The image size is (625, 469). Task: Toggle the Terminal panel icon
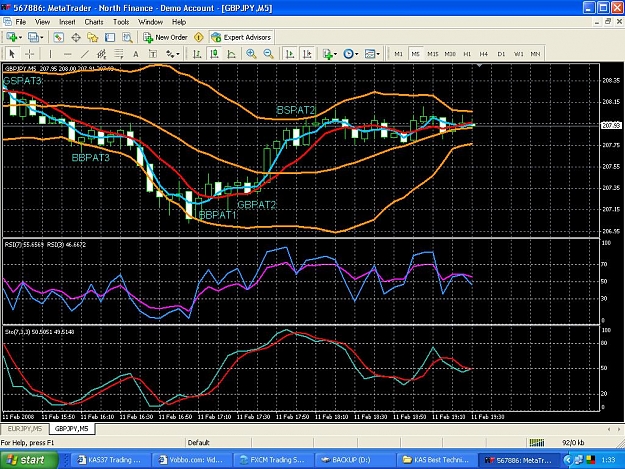110,37
